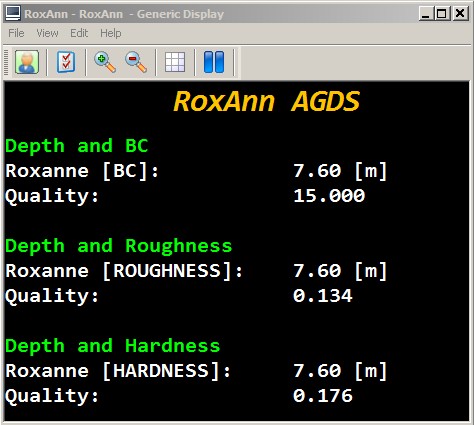Select the Hardness quality value 0.176
Viewport: 474px width, 425px height.
323,396
